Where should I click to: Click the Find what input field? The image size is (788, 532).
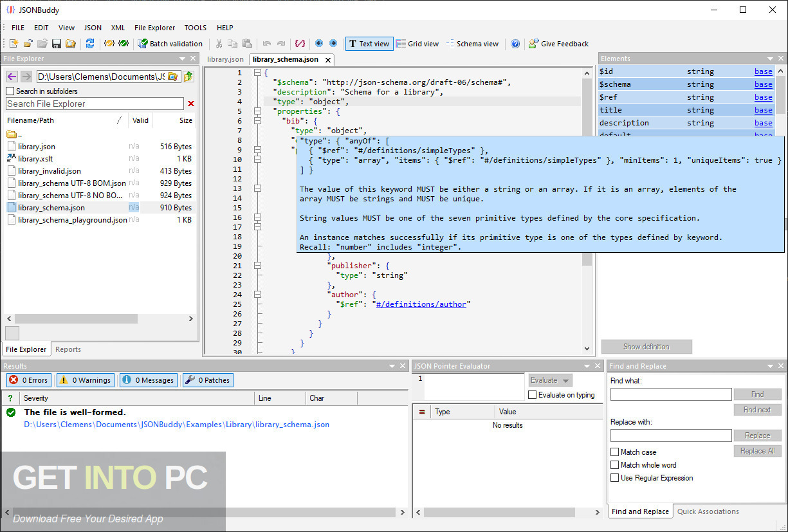click(x=671, y=394)
